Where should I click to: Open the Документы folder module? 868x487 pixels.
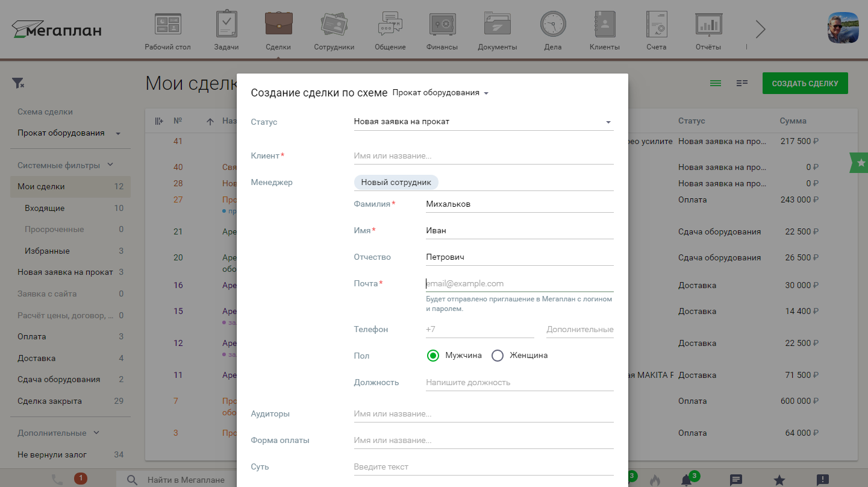click(x=498, y=31)
